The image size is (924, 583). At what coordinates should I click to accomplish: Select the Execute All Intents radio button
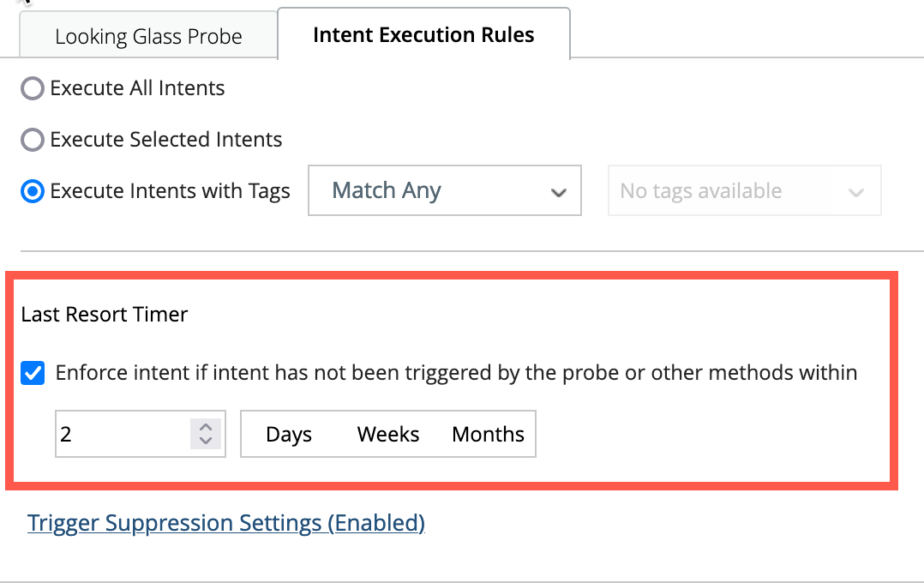pos(32,88)
